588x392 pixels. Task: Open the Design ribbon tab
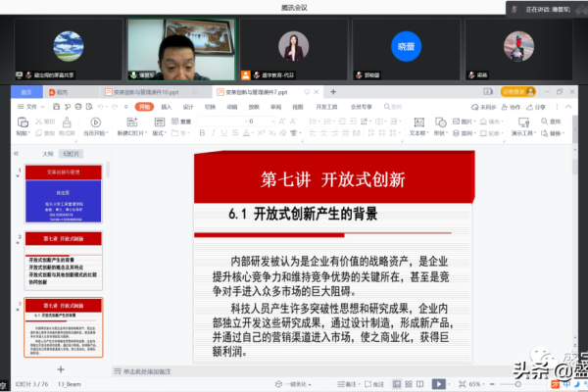coord(188,107)
